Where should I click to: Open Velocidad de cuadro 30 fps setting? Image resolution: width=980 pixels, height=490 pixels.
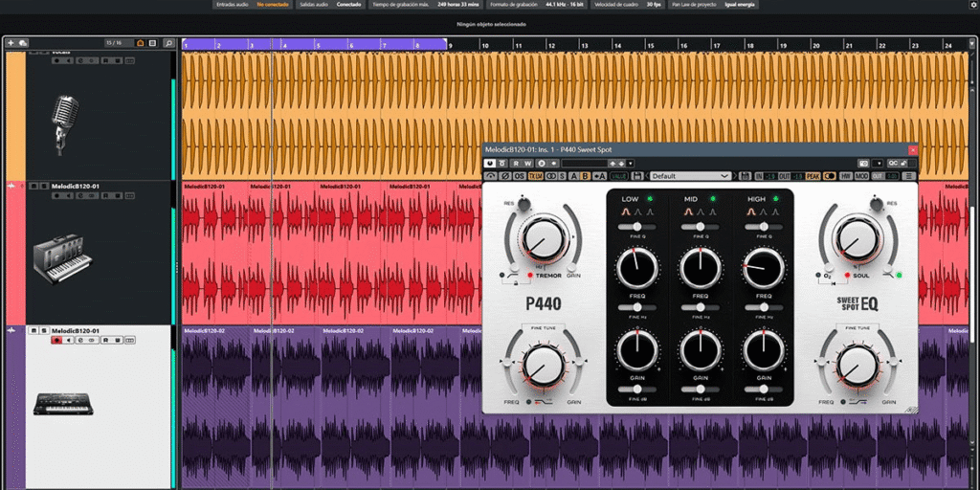pos(628,5)
